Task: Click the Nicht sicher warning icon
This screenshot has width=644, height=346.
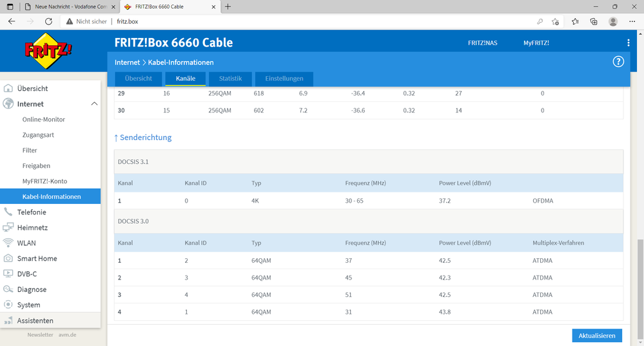Action: [70, 21]
